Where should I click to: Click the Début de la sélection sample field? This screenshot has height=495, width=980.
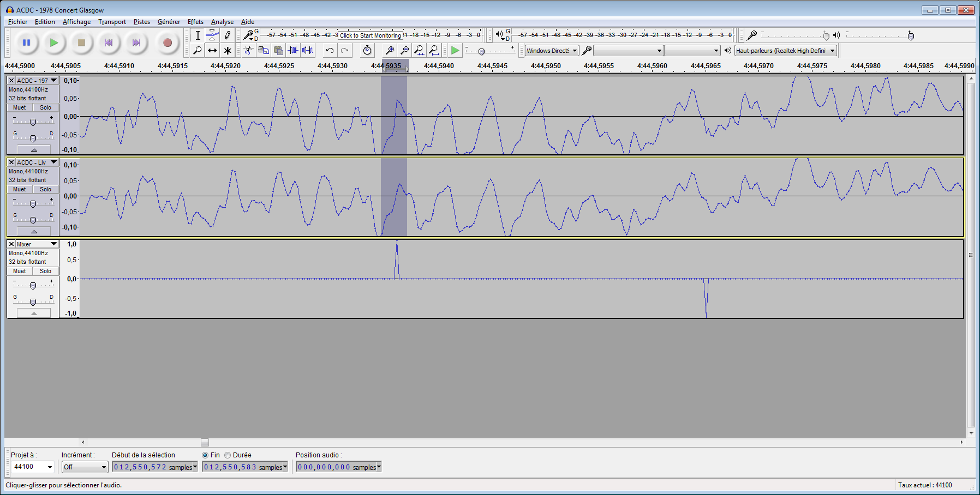tap(154, 467)
